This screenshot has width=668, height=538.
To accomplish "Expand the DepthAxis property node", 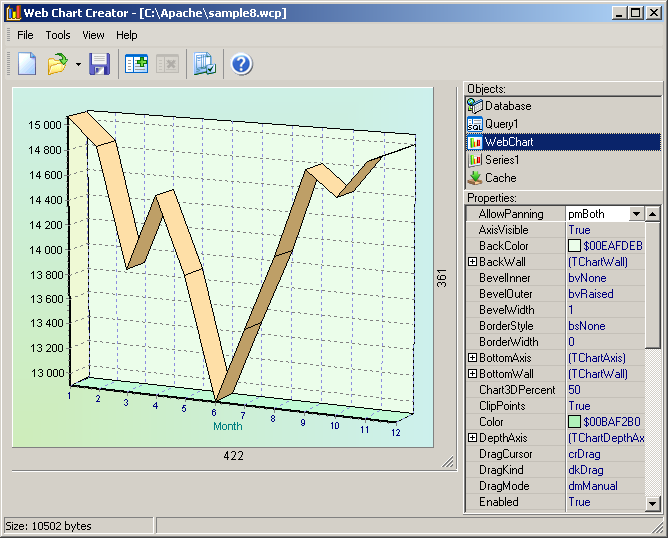I will point(472,438).
